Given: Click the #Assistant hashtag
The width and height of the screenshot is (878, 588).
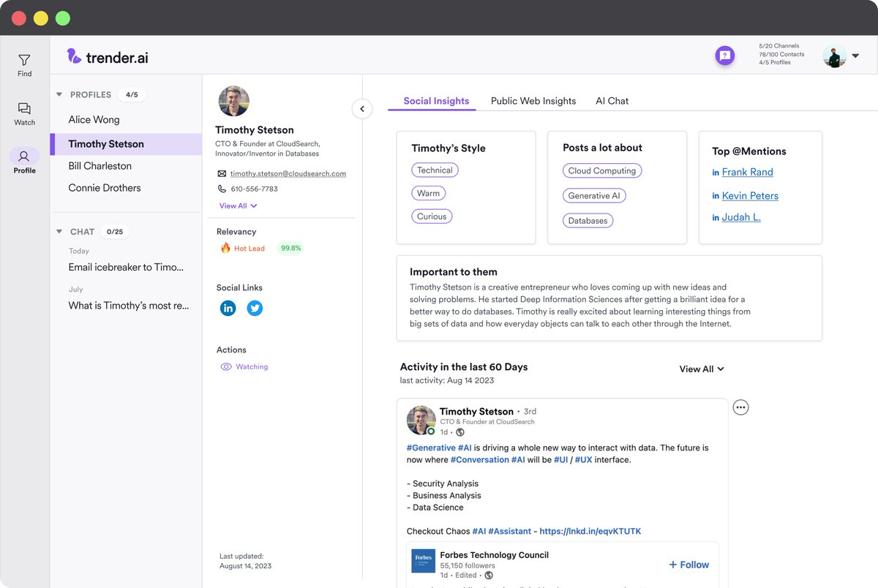Looking at the screenshot, I should click(x=509, y=531).
